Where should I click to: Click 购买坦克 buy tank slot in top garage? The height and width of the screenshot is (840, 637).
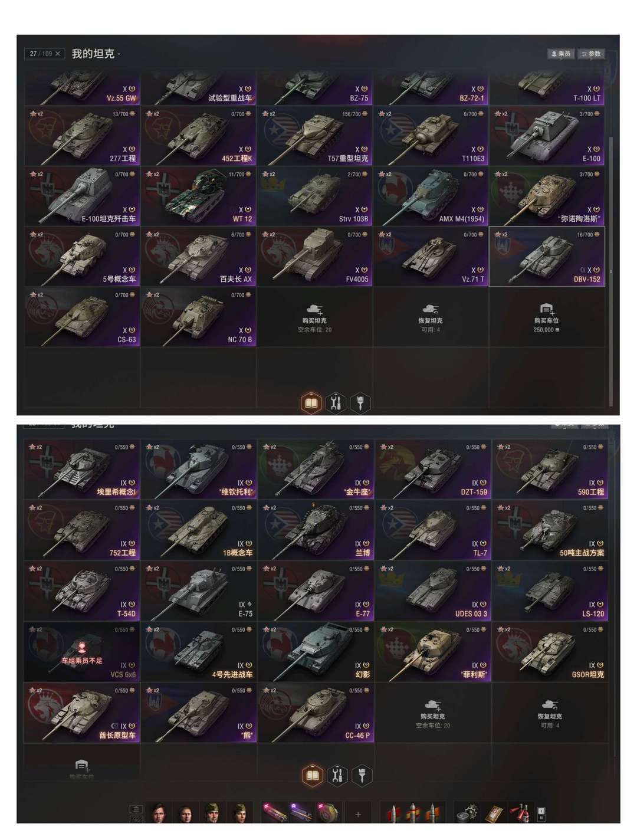[x=314, y=317]
